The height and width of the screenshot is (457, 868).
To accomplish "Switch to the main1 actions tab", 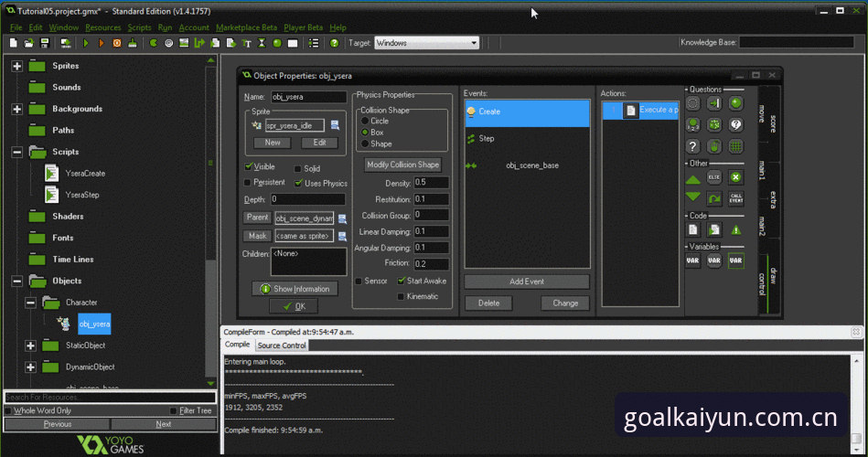I will click(762, 170).
